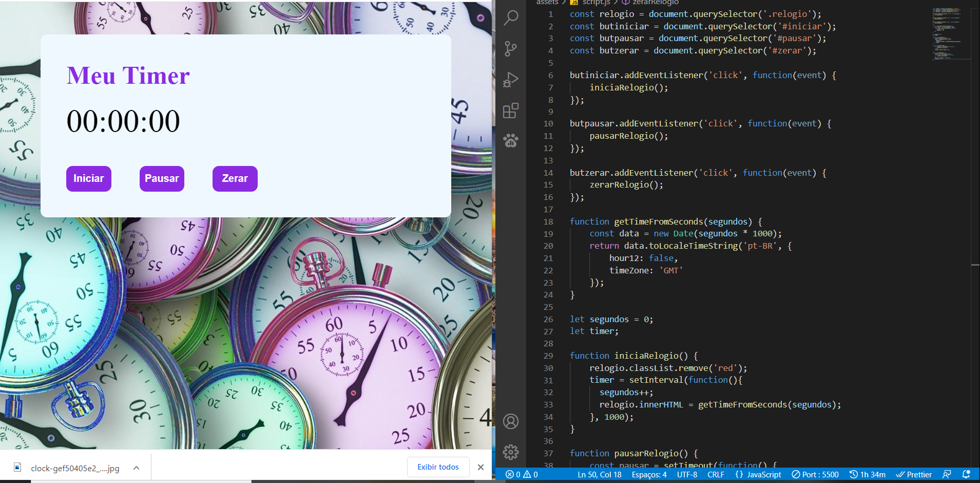Click the feedback icon in status bar

[947, 475]
